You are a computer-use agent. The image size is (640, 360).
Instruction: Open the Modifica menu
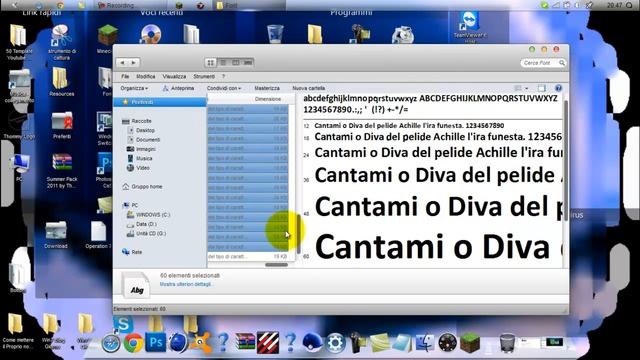pyautogui.click(x=146, y=76)
